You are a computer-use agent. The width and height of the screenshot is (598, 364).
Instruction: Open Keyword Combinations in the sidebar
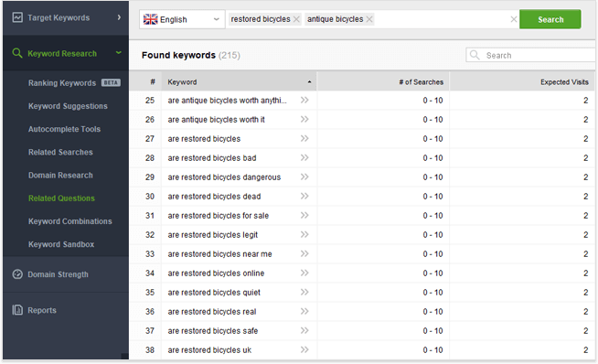pos(70,221)
